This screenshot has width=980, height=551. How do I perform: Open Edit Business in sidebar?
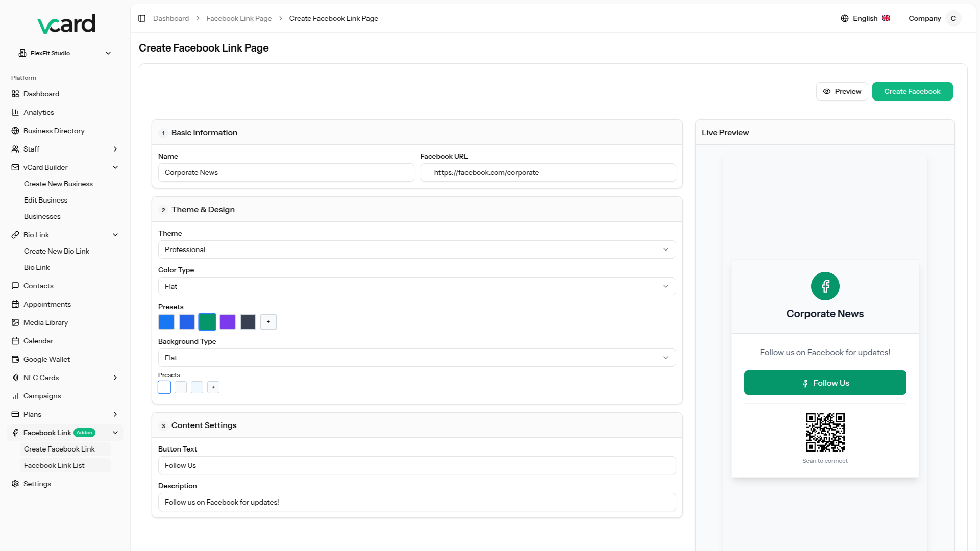coord(45,200)
